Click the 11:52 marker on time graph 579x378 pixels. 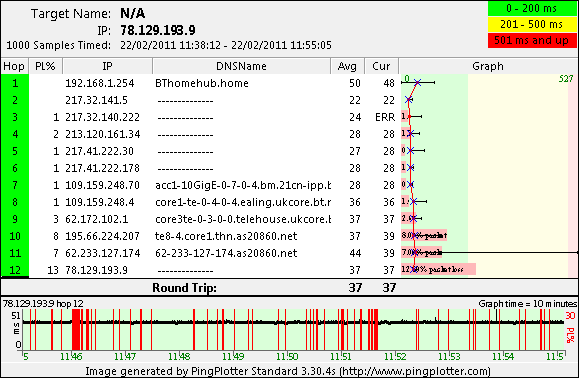(x=395, y=357)
